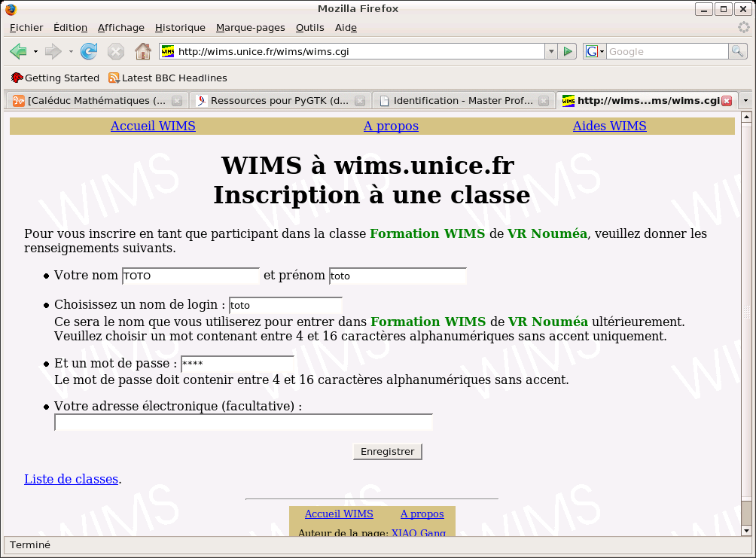Switch to the Caléduc Mathématiques tab
756x558 pixels.
tap(97, 101)
